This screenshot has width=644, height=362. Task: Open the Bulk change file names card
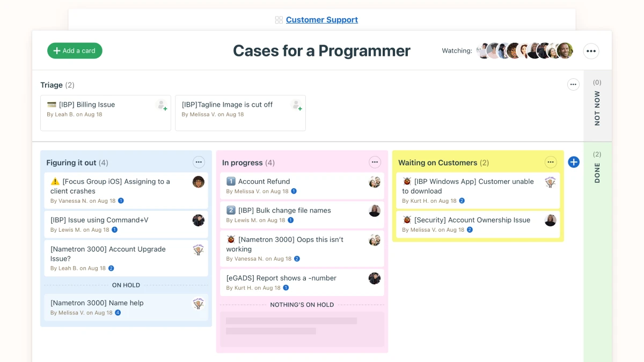pyautogui.click(x=284, y=211)
